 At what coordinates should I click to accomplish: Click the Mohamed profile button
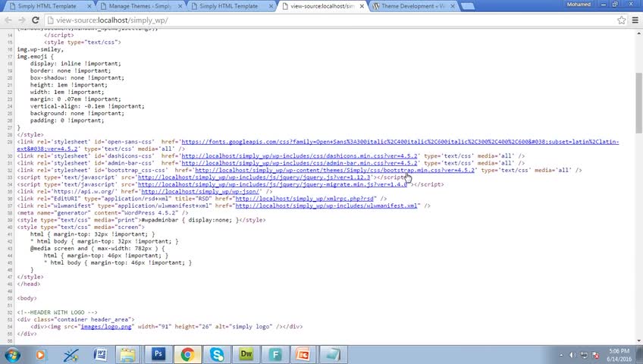(579, 4)
